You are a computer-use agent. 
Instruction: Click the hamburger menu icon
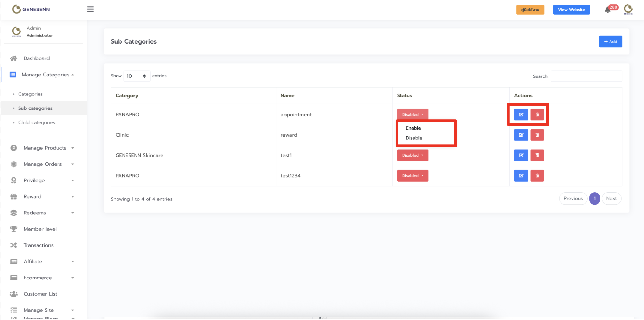click(x=90, y=9)
